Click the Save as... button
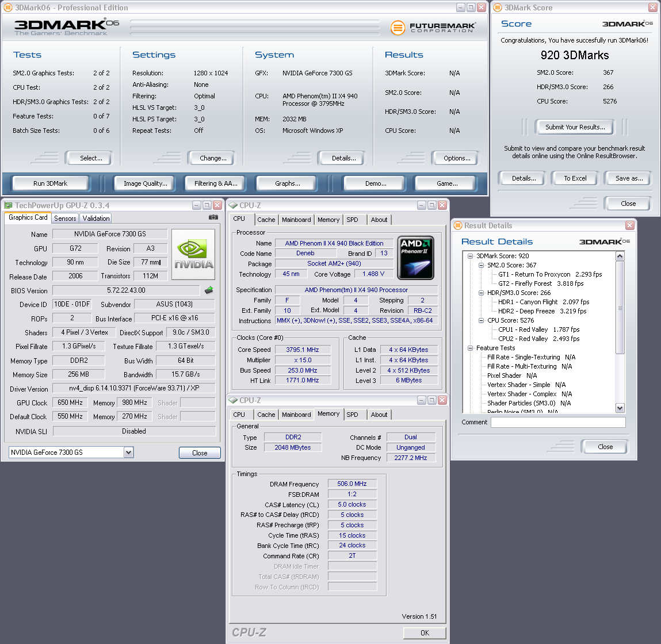 click(629, 178)
